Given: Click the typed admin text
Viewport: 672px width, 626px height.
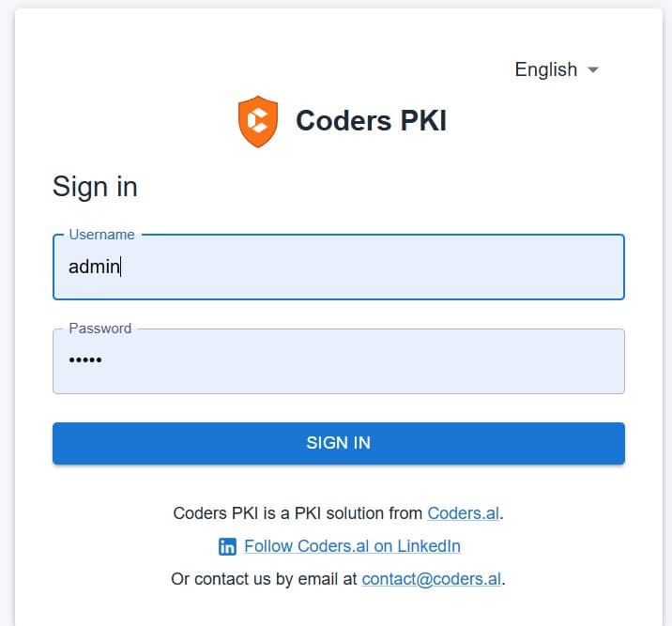Looking at the screenshot, I should (x=94, y=267).
